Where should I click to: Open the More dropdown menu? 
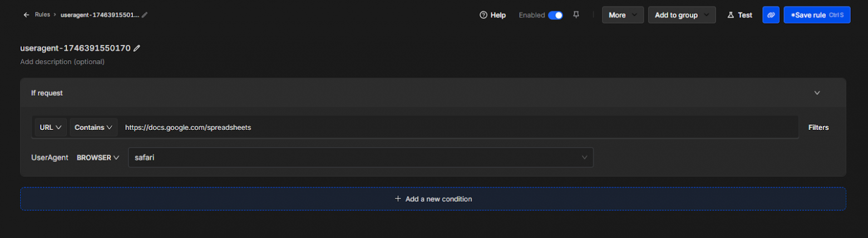click(x=623, y=15)
